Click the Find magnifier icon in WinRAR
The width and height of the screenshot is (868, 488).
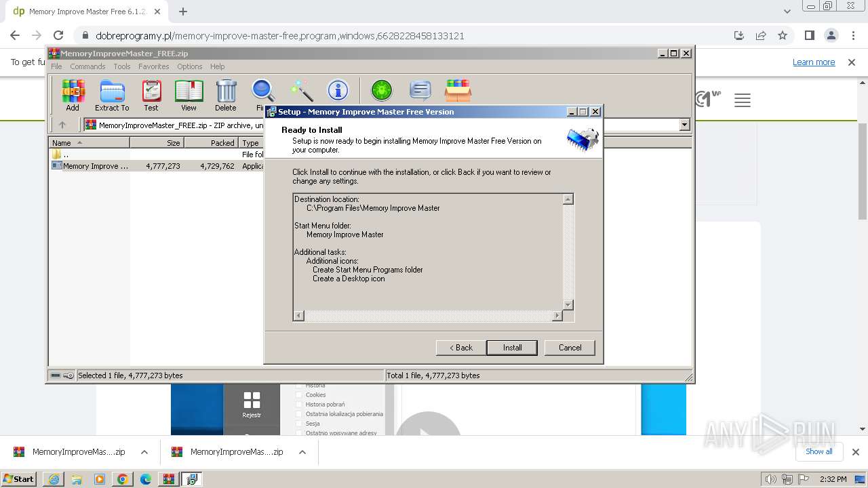[262, 91]
